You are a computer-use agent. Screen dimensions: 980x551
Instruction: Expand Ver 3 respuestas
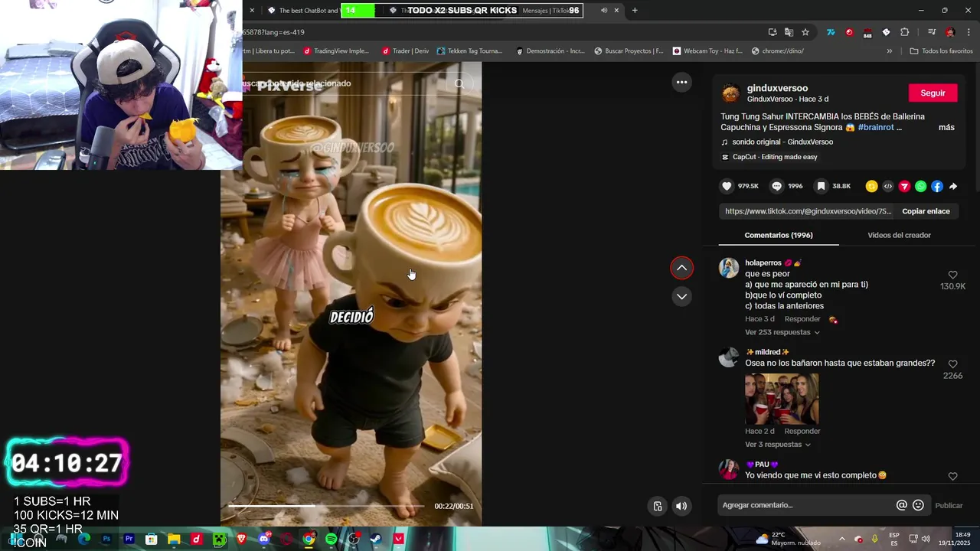tap(778, 445)
